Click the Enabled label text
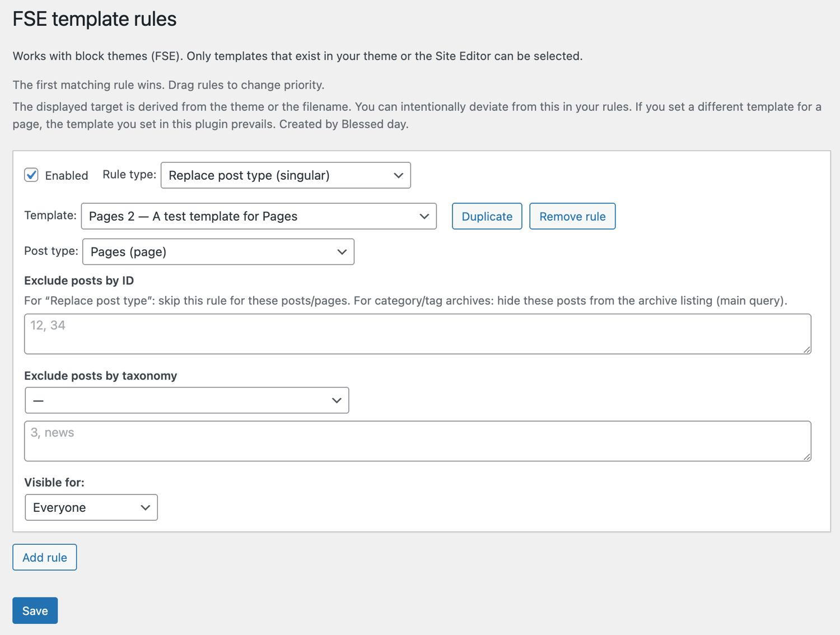The height and width of the screenshot is (635, 840). [66, 176]
